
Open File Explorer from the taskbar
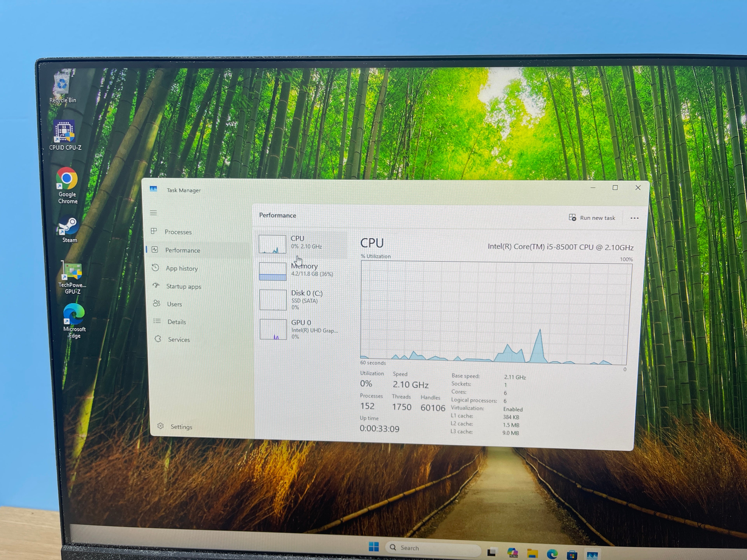coord(533,554)
